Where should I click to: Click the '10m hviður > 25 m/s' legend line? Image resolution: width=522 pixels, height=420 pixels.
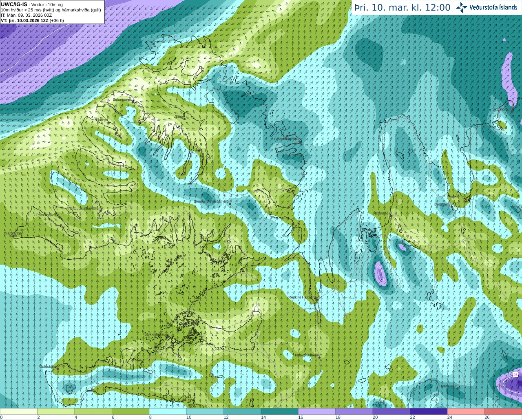click(51, 10)
